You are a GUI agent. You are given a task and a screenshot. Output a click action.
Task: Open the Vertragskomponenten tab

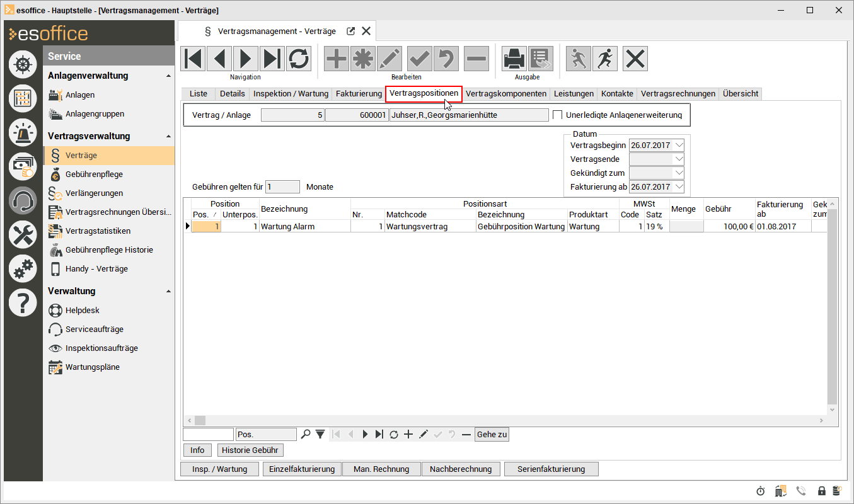(x=506, y=94)
